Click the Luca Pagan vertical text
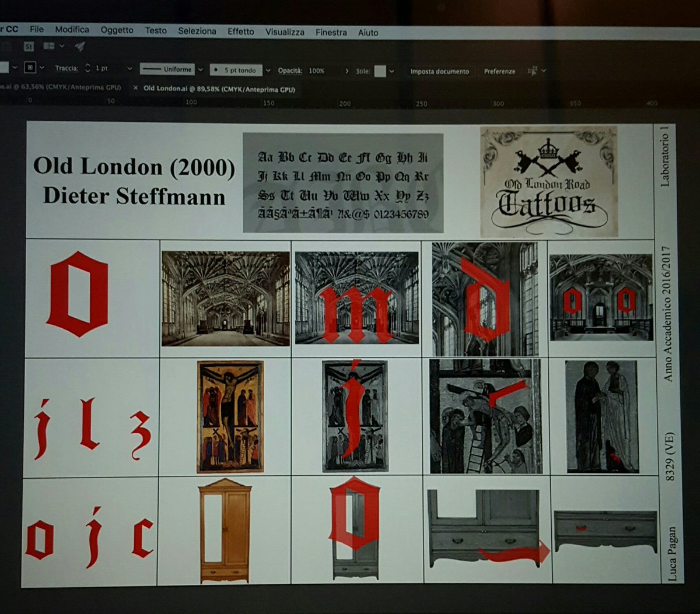700x614 pixels. 671,554
